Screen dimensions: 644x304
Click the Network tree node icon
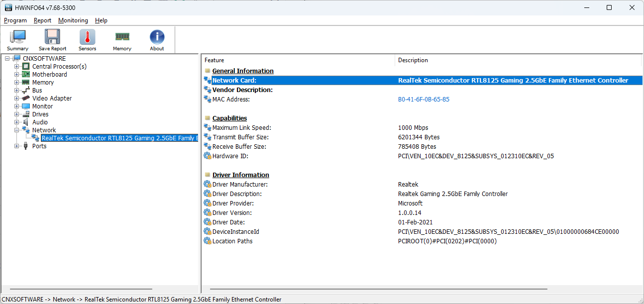point(25,130)
